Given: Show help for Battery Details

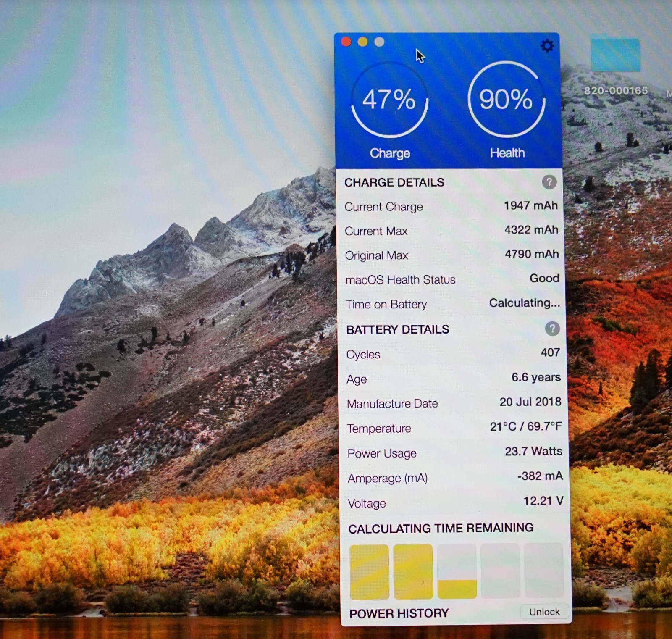Looking at the screenshot, I should (552, 329).
